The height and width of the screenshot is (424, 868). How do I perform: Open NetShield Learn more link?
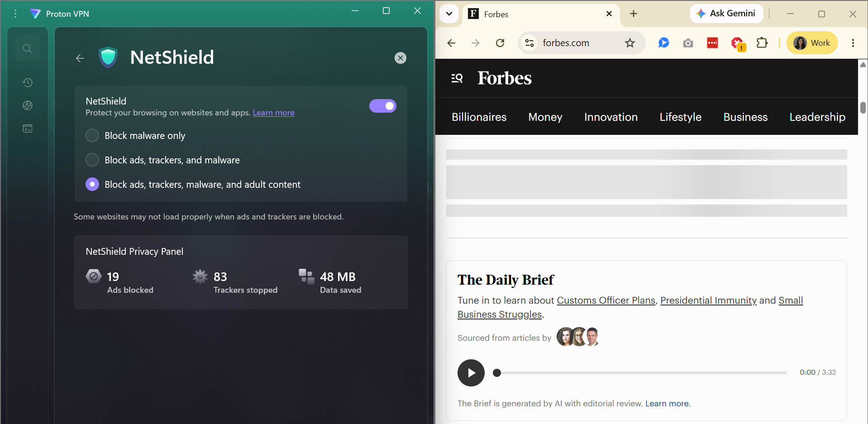(x=273, y=113)
